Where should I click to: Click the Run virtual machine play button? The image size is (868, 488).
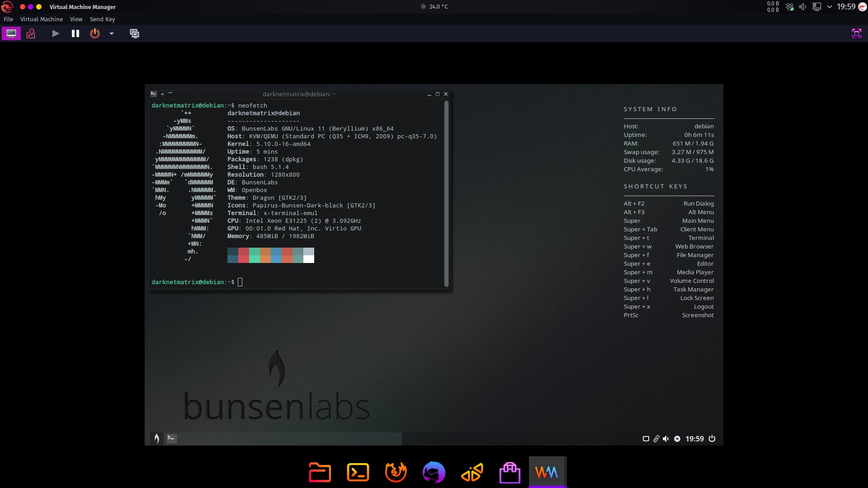[56, 33]
